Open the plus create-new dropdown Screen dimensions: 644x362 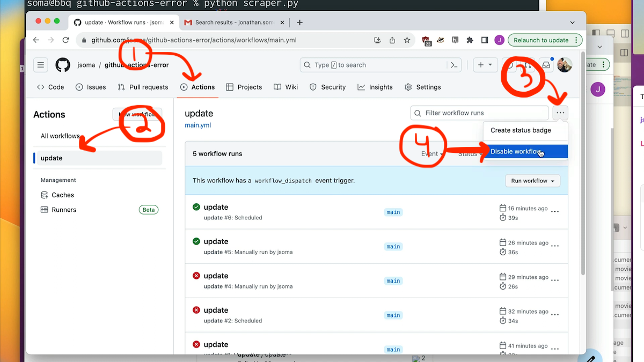[x=485, y=65]
